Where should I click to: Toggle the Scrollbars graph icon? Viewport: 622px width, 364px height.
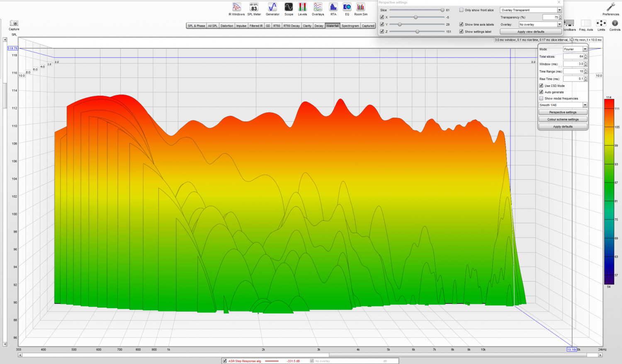pos(569,25)
